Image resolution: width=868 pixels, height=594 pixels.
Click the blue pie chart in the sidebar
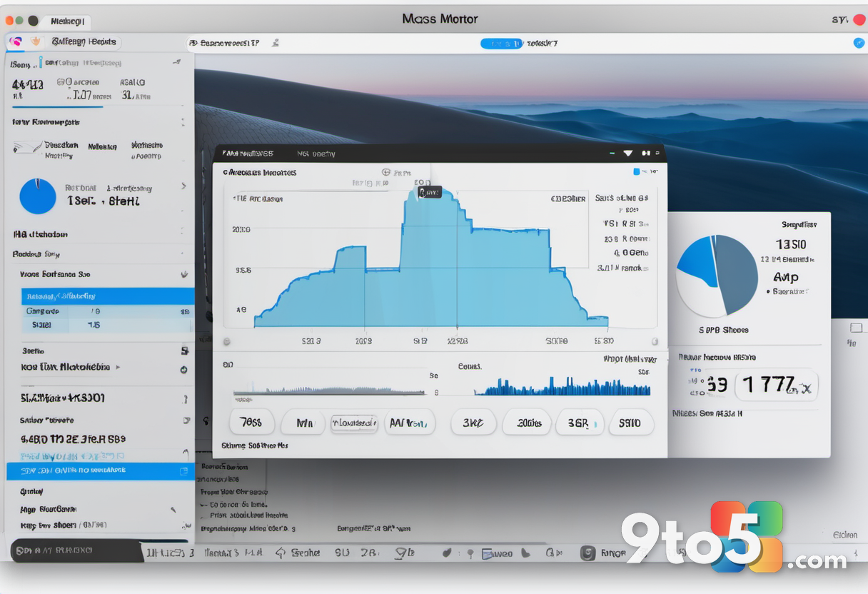point(38,196)
